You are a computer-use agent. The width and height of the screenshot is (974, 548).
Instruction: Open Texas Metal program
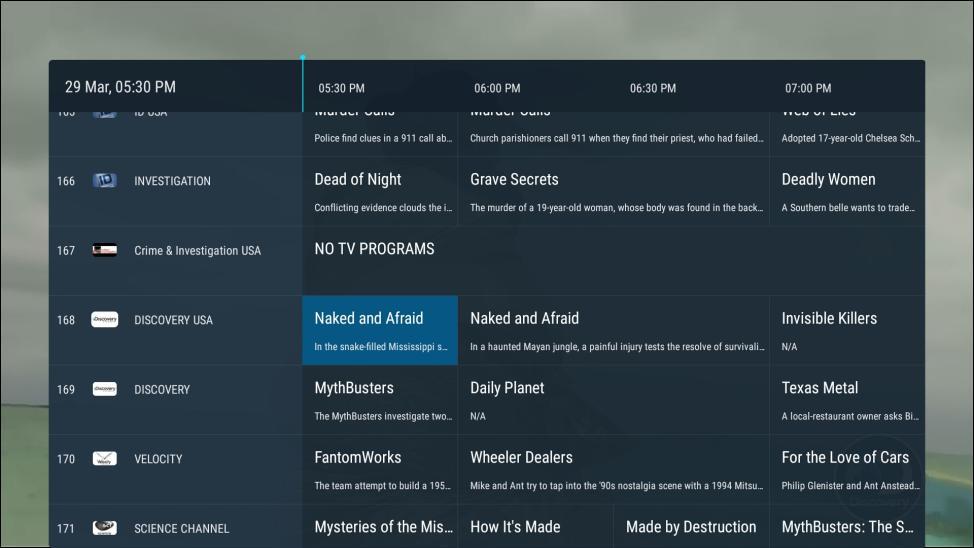tap(847, 400)
